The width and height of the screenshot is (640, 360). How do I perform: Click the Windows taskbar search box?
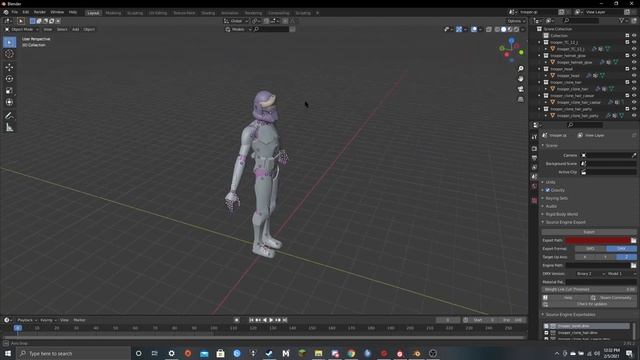[x=73, y=353]
